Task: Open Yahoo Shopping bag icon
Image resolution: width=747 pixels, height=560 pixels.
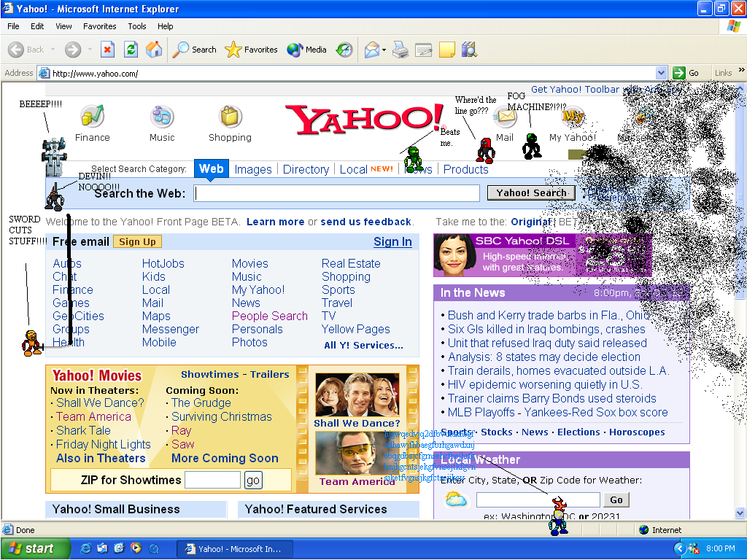Action: pyautogui.click(x=230, y=116)
